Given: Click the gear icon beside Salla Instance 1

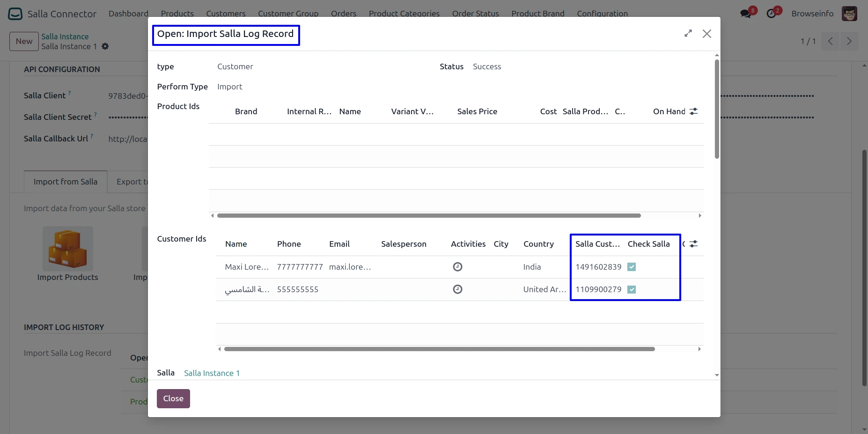Looking at the screenshot, I should tap(105, 46).
